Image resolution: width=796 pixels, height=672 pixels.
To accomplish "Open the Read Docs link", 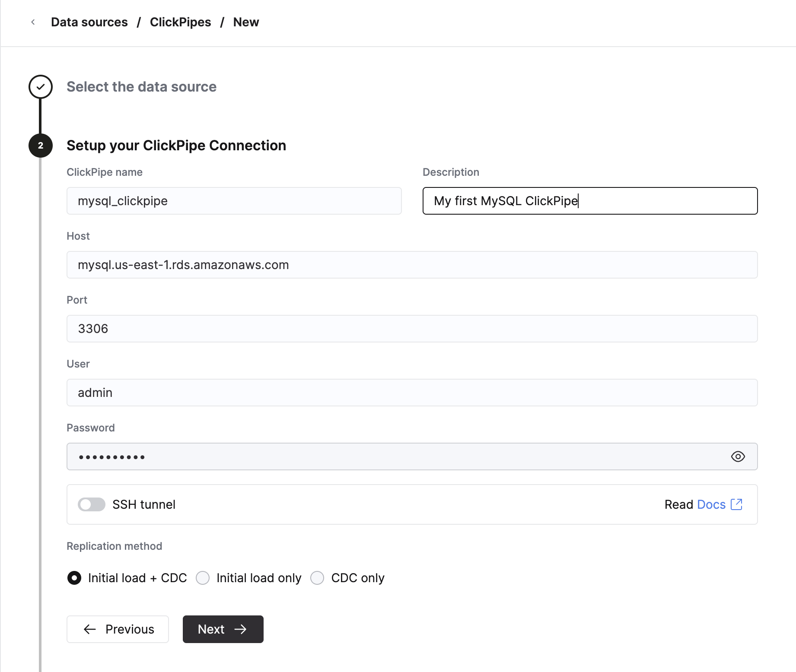I will (x=711, y=504).
